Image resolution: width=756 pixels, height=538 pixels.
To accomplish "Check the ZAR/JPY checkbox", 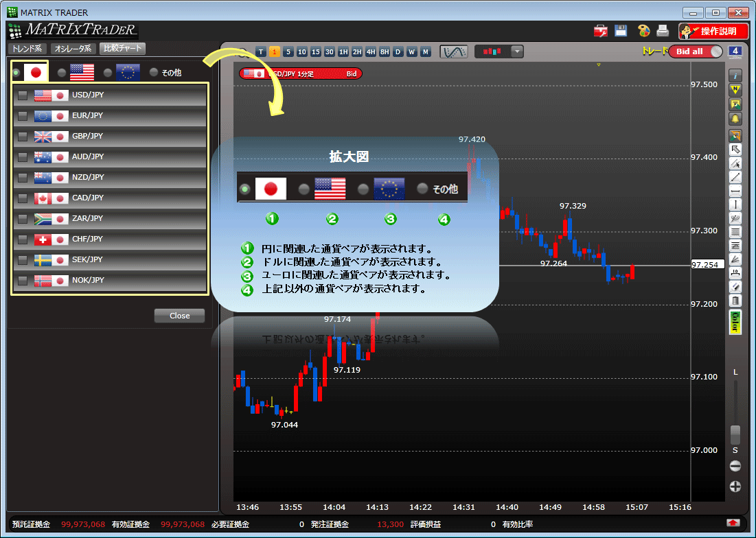I will pos(22,219).
